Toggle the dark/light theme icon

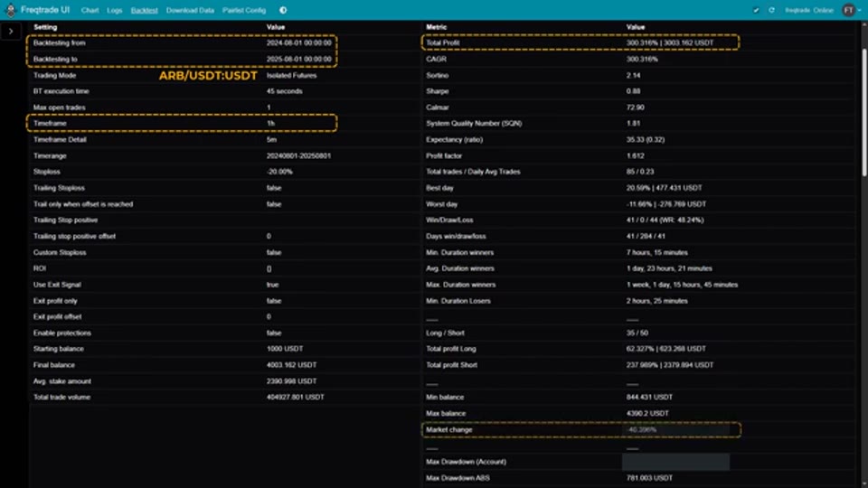(x=283, y=10)
